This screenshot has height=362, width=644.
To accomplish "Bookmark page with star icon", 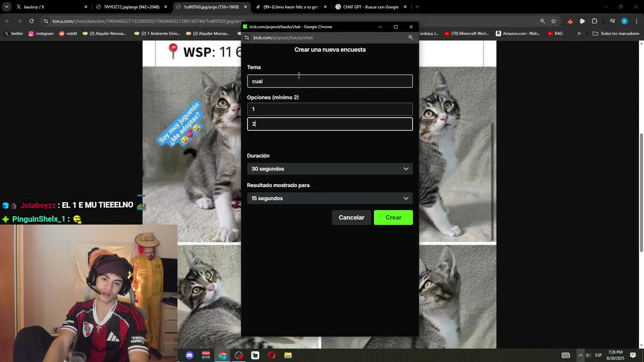I will click(x=553, y=21).
